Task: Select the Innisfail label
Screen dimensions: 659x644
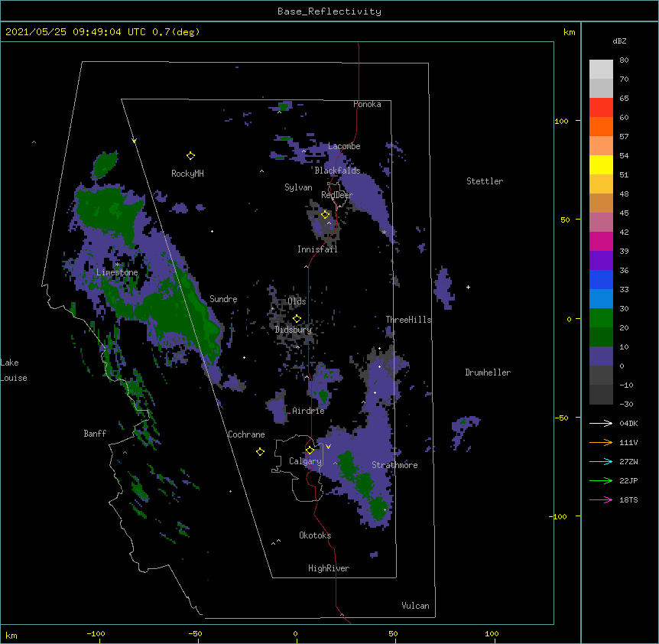Action: point(317,249)
